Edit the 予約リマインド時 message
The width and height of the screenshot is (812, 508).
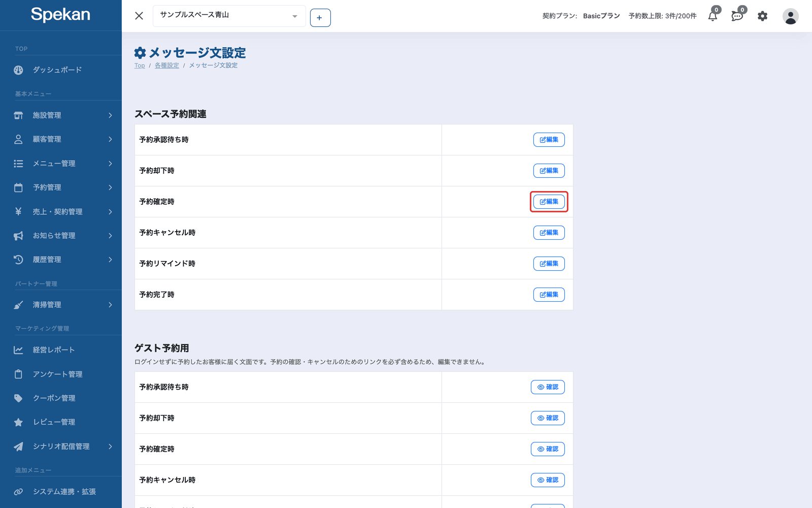(x=549, y=264)
